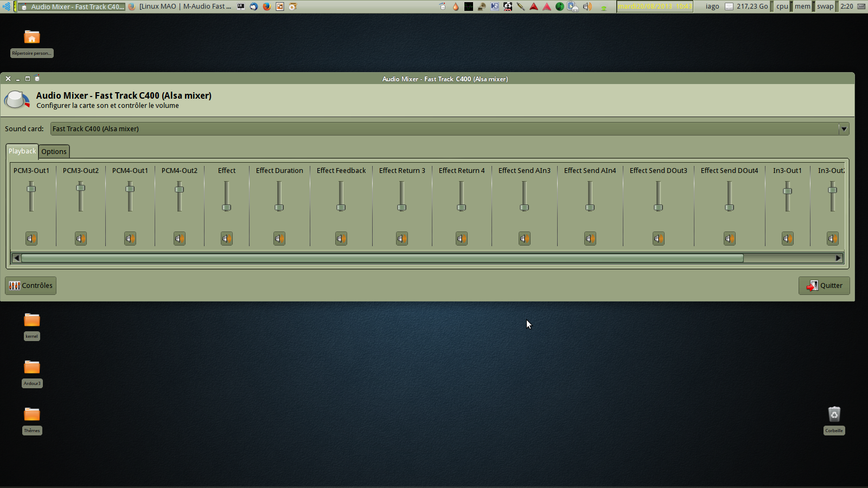Toggle mute for Effect Feedback

coord(341,239)
